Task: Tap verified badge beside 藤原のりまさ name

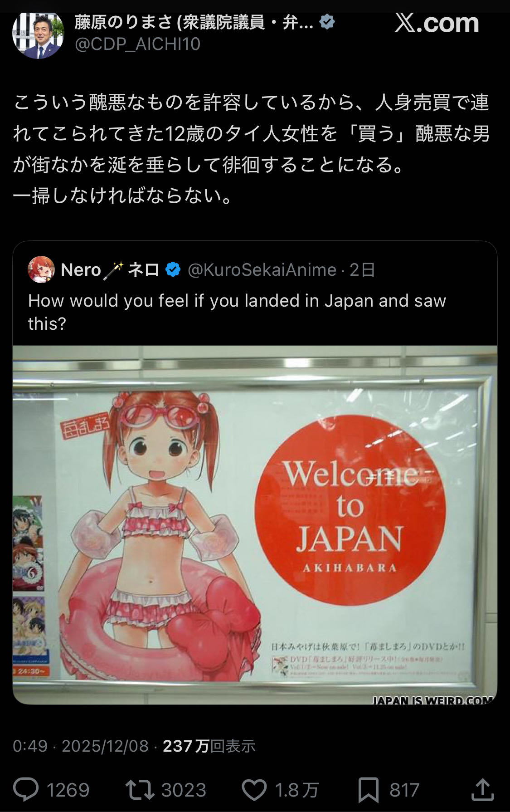Action: [327, 22]
